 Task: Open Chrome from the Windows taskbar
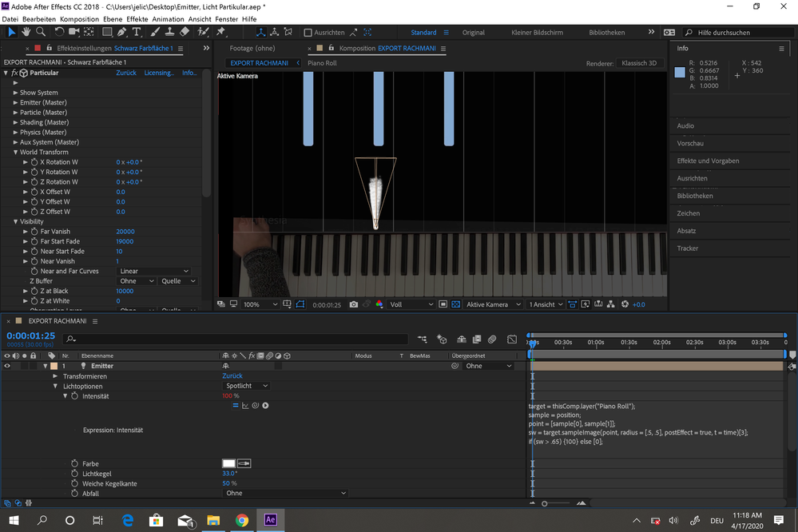(241, 520)
